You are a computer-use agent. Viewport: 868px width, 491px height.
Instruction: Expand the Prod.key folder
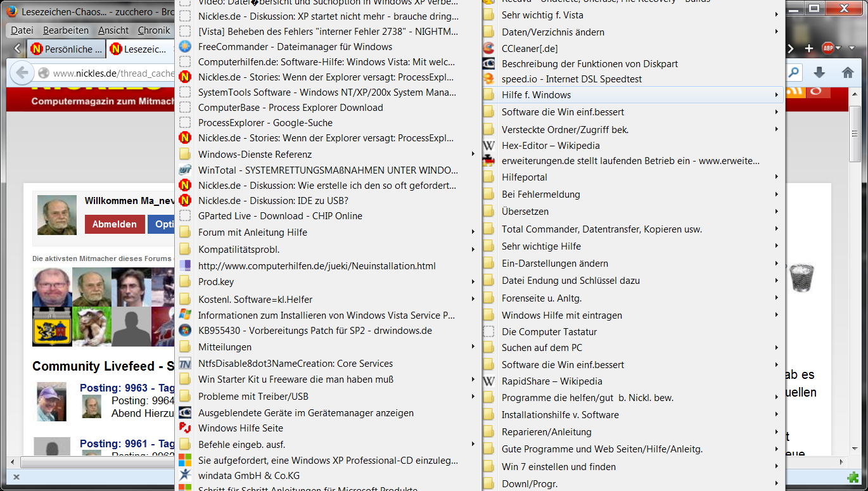[x=327, y=282]
